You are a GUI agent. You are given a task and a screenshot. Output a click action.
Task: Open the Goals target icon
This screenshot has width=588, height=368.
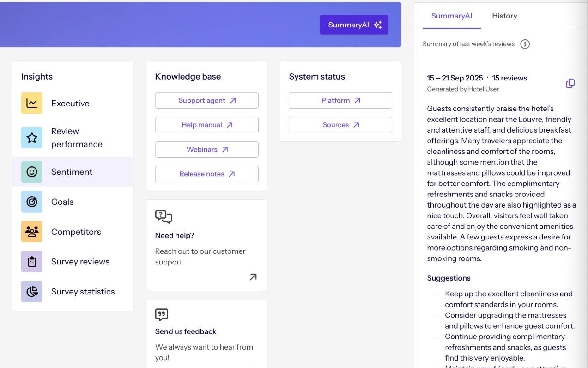[x=32, y=202]
